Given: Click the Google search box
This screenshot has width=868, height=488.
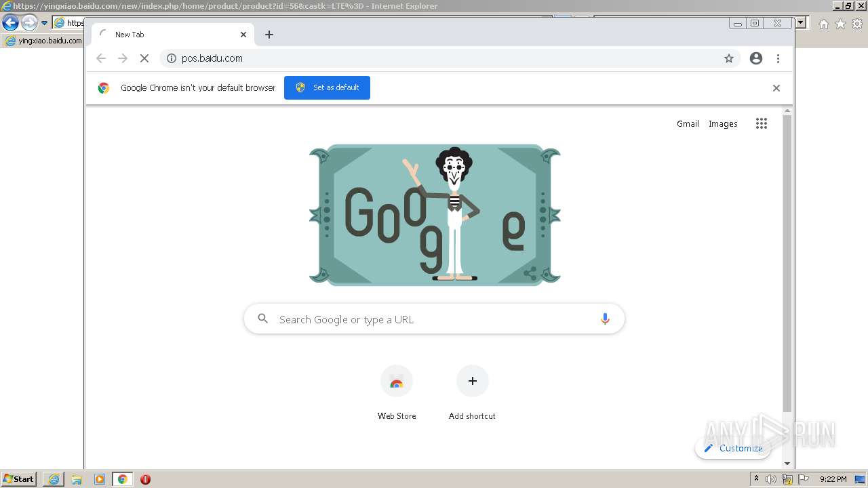Looking at the screenshot, I should (434, 319).
